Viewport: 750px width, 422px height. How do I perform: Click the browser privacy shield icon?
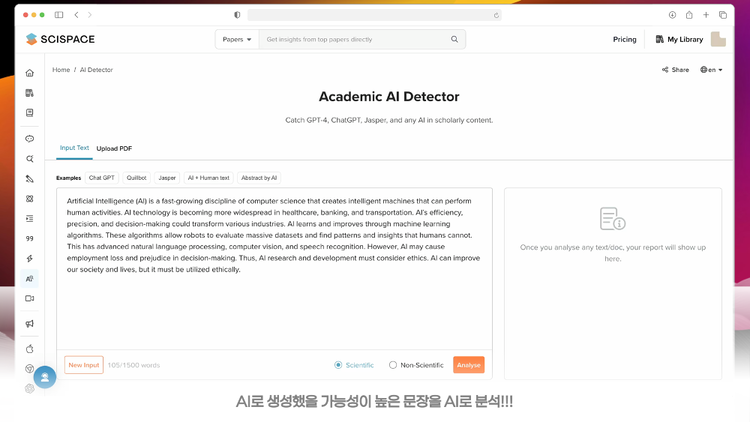coord(237,15)
